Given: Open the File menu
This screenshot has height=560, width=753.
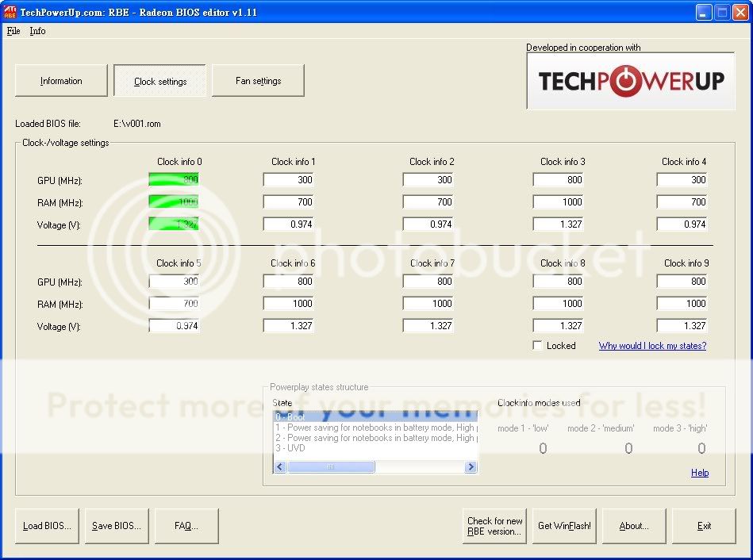Looking at the screenshot, I should (13, 31).
